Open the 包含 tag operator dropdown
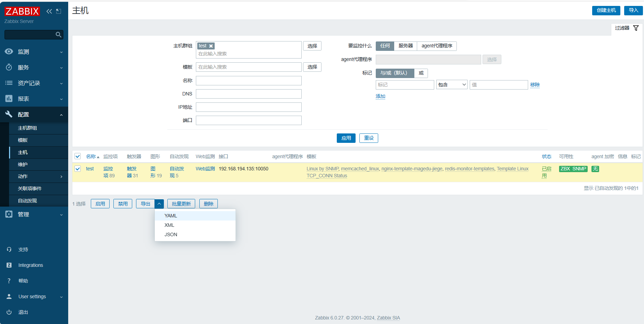The width and height of the screenshot is (644, 324). tap(452, 85)
